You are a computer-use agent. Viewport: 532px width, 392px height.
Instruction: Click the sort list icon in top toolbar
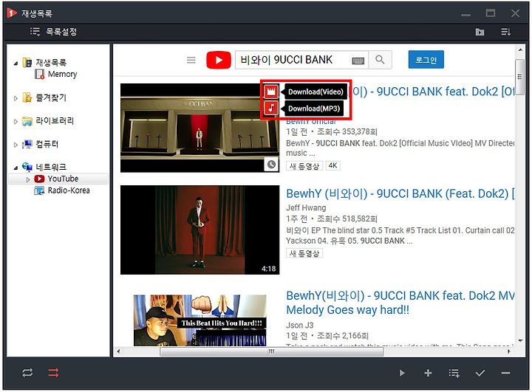tap(506, 32)
